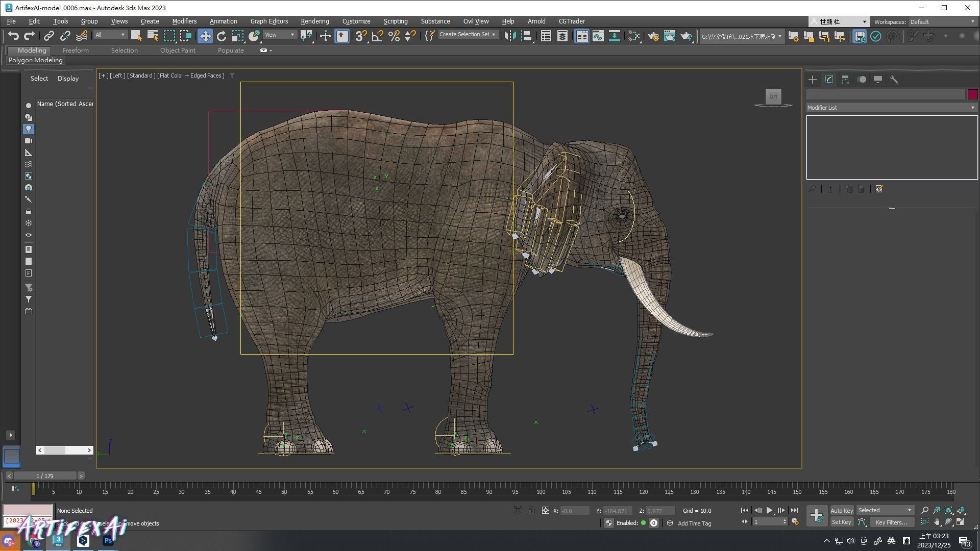This screenshot has width=980, height=551.
Task: Expand the Modifier List dropdown
Action: coord(891,108)
